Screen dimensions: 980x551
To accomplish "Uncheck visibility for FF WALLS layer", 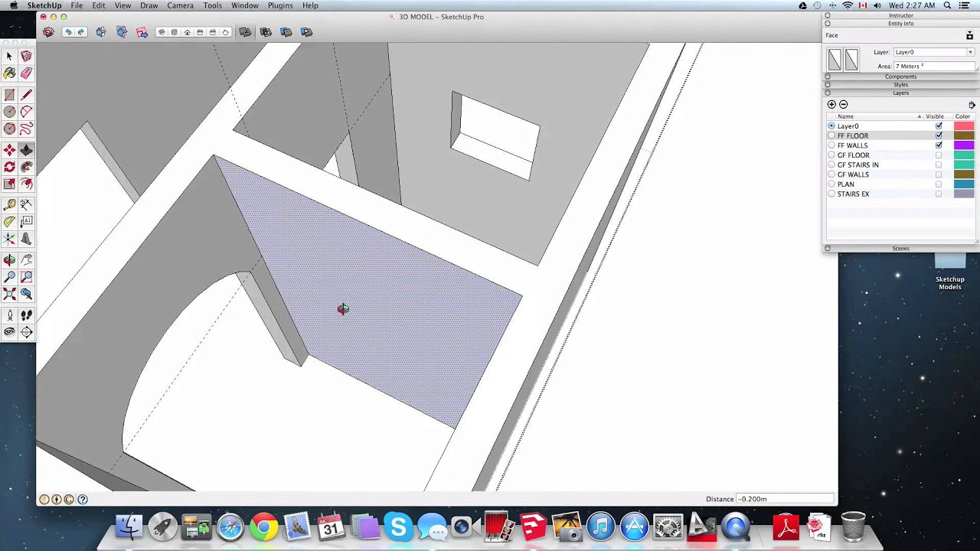I will tap(939, 145).
